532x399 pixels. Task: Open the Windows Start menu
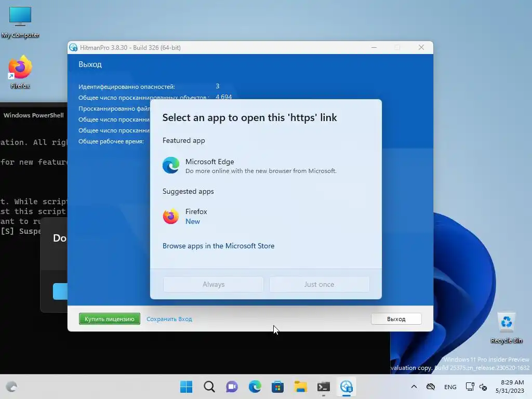186,387
